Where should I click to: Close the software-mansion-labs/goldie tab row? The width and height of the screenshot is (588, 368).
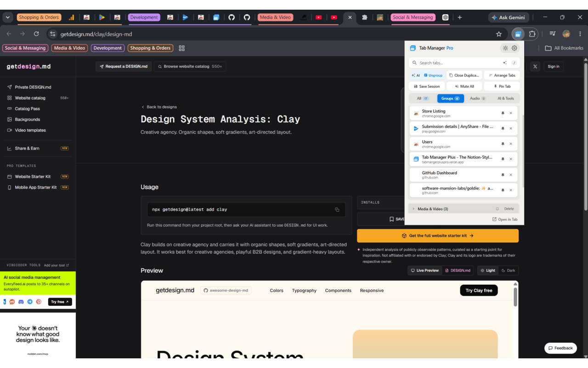pyautogui.click(x=511, y=190)
